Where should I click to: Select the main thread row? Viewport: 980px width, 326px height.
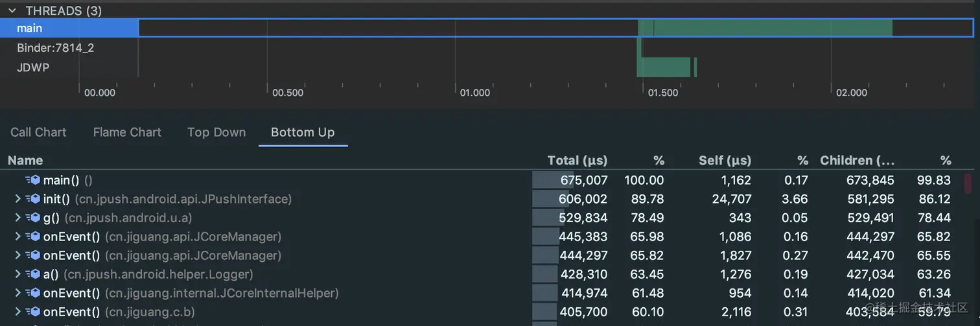click(x=487, y=28)
